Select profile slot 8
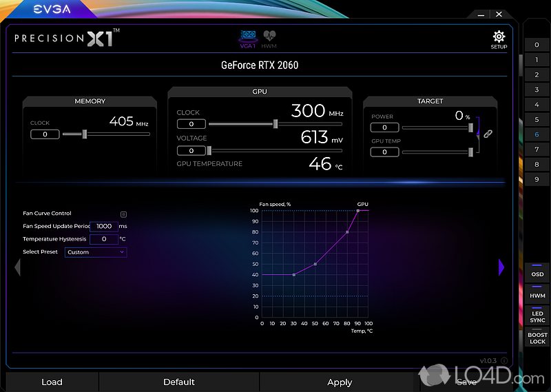Image resolution: width=551 pixels, height=392 pixels. pyautogui.click(x=537, y=164)
